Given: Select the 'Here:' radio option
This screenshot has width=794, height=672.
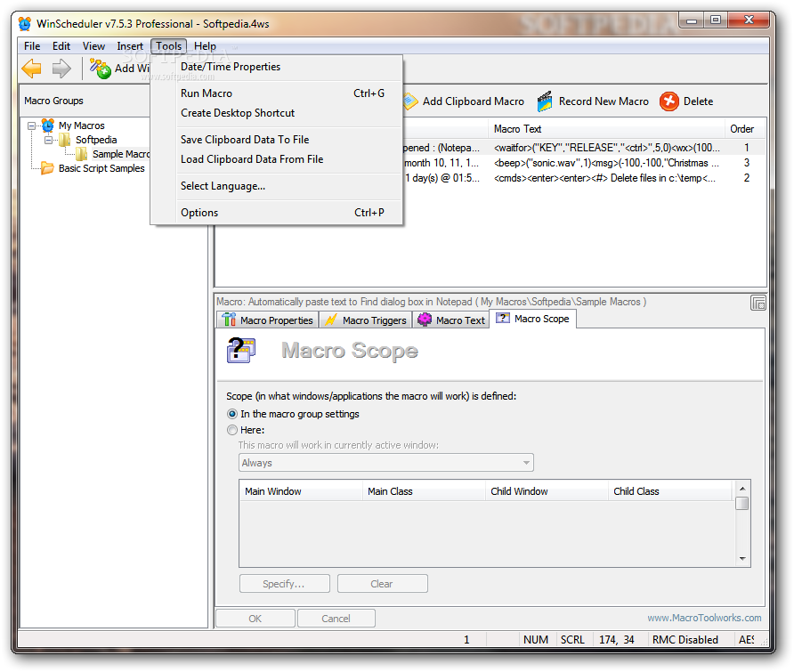Looking at the screenshot, I should (x=232, y=430).
